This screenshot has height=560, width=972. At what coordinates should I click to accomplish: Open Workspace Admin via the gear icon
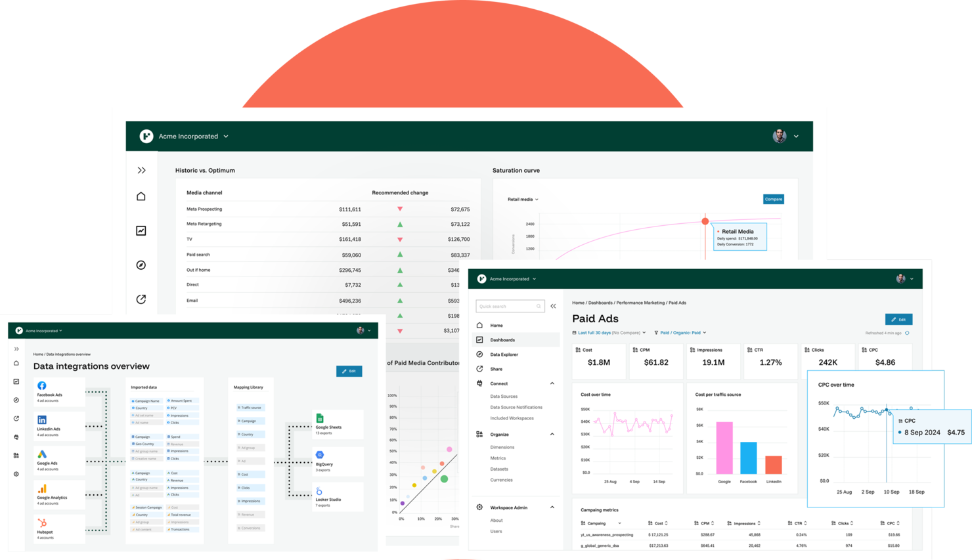(x=479, y=507)
